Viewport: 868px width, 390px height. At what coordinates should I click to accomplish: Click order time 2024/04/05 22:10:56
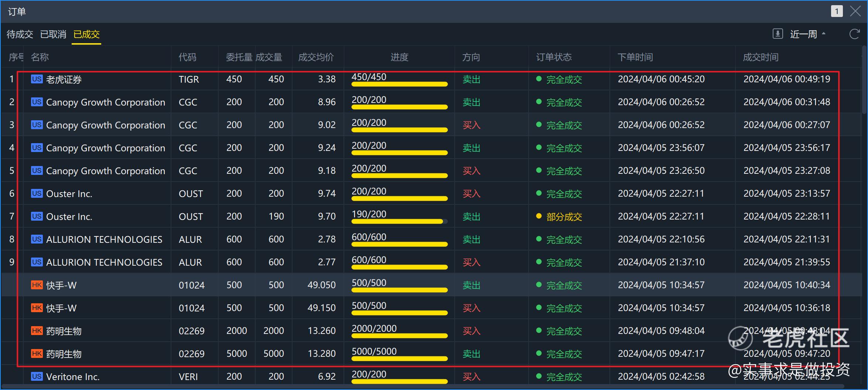[661, 239]
